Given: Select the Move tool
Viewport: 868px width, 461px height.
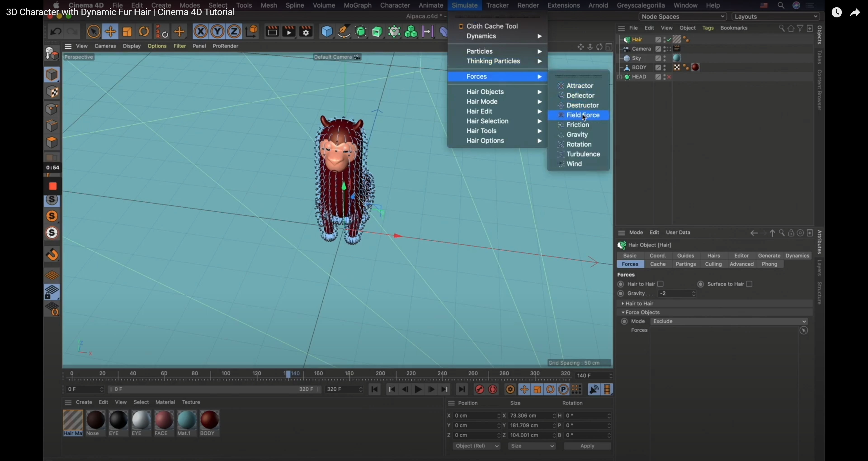Looking at the screenshot, I should tap(111, 32).
